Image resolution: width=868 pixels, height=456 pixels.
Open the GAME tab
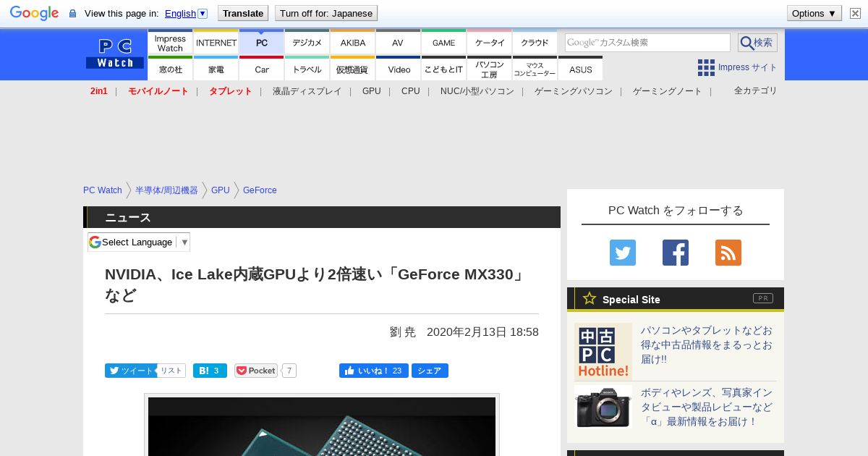tap(443, 42)
